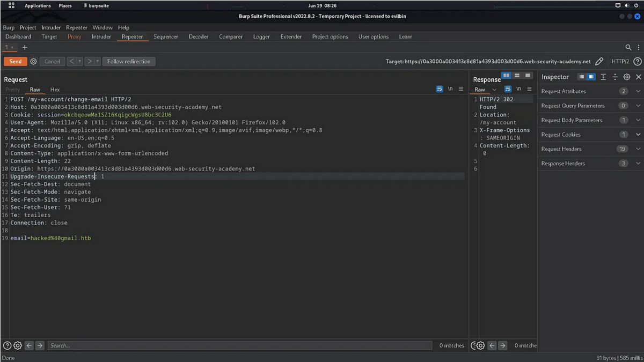Toggle word wrap in Request editor
Screen dimensions: 644x362
[440, 89]
